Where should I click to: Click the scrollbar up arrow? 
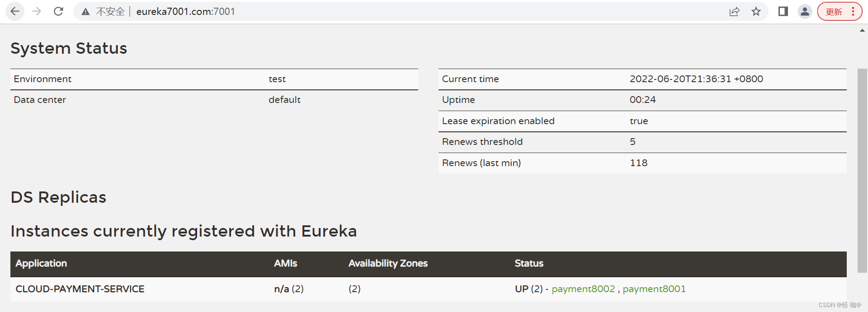(x=862, y=31)
